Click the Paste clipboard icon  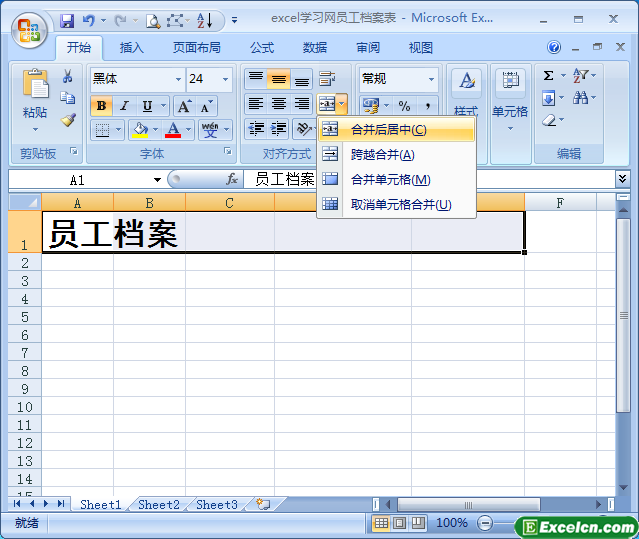pyautogui.click(x=36, y=84)
